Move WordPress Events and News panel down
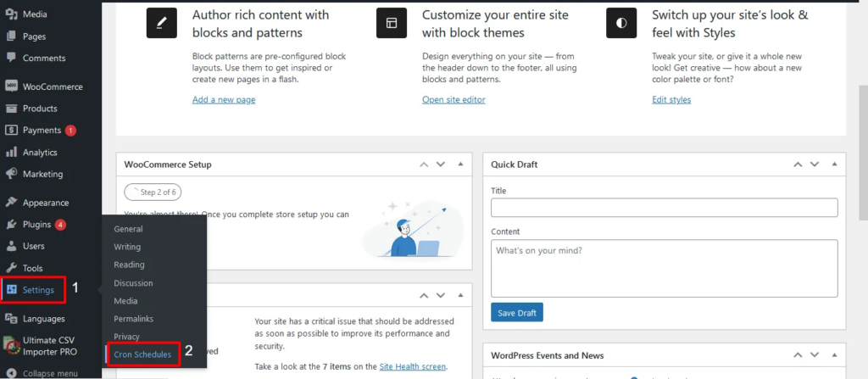Image resolution: width=868 pixels, height=379 pixels. tap(815, 355)
